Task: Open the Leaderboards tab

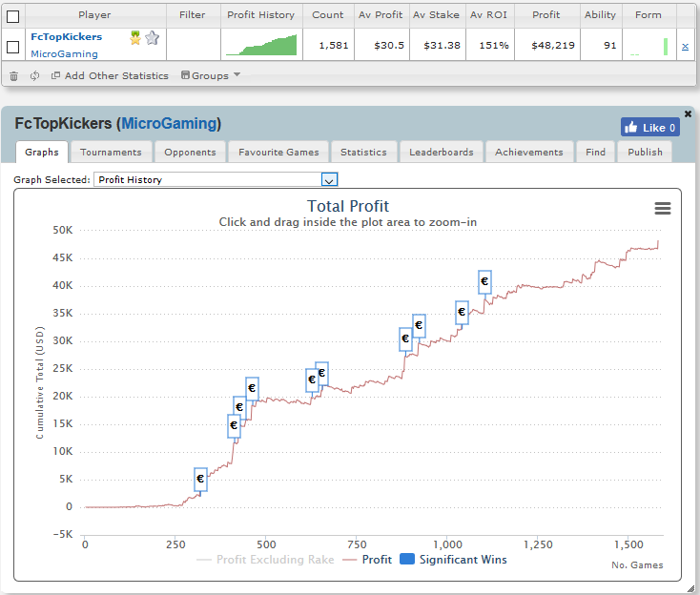Action: (441, 153)
